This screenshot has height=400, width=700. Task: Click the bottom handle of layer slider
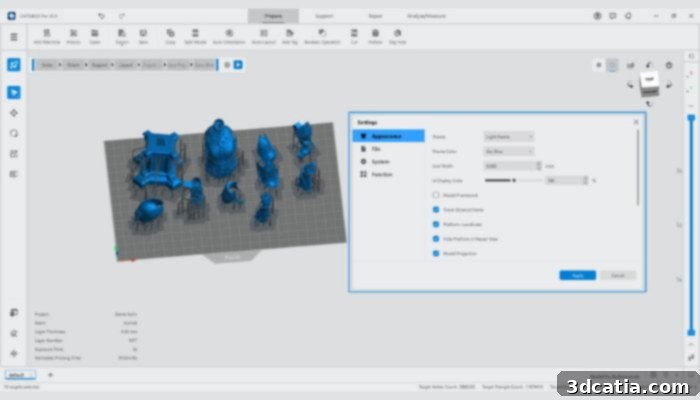click(691, 332)
